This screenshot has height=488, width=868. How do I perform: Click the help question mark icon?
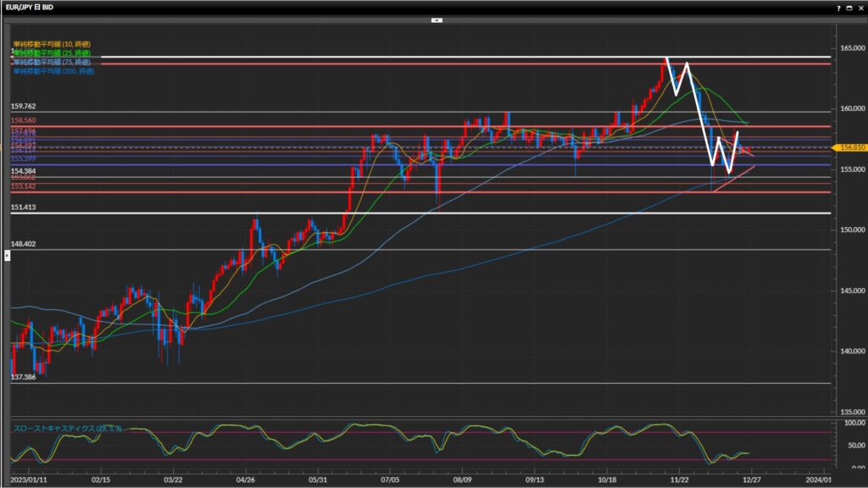click(838, 7)
